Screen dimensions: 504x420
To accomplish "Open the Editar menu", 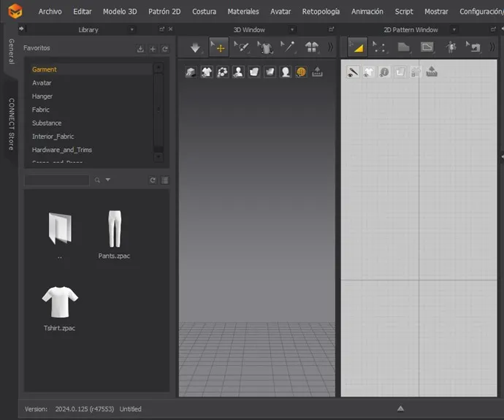I will click(x=83, y=12).
